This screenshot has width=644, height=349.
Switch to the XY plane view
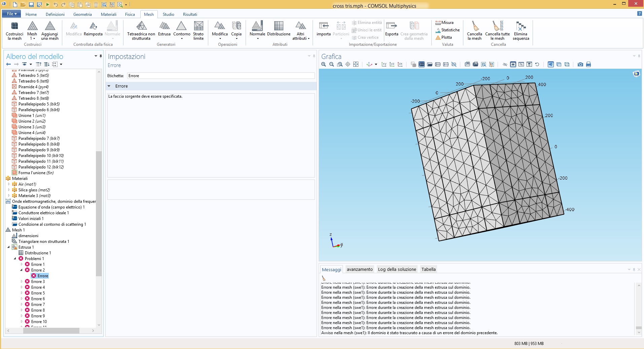point(384,64)
